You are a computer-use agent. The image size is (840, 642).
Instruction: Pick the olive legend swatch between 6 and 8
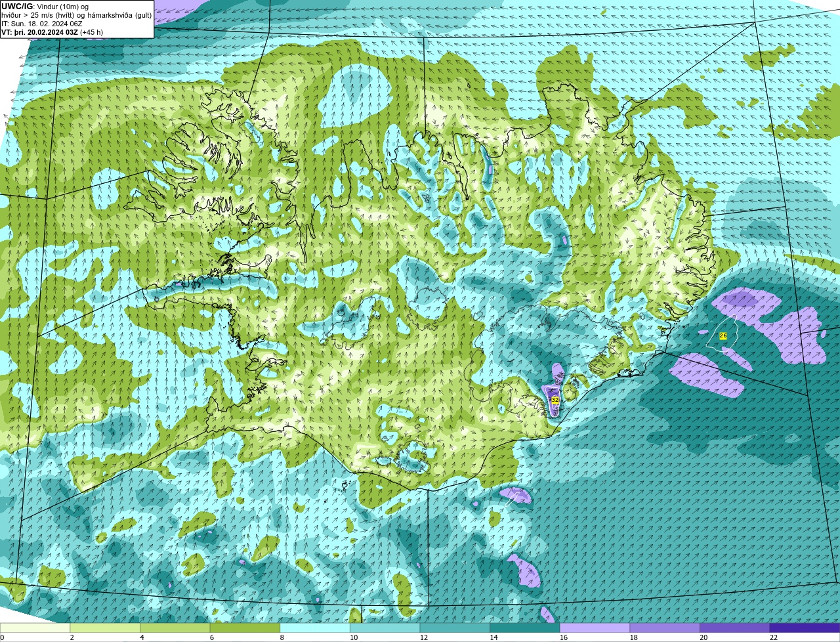pyautogui.click(x=245, y=628)
